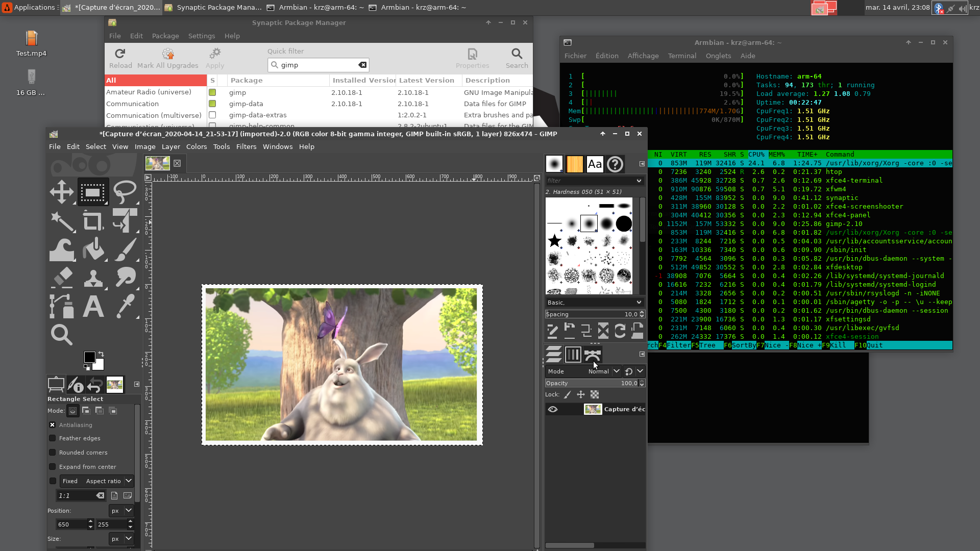Sort the Synaptic list by Package column

pyautogui.click(x=279, y=80)
